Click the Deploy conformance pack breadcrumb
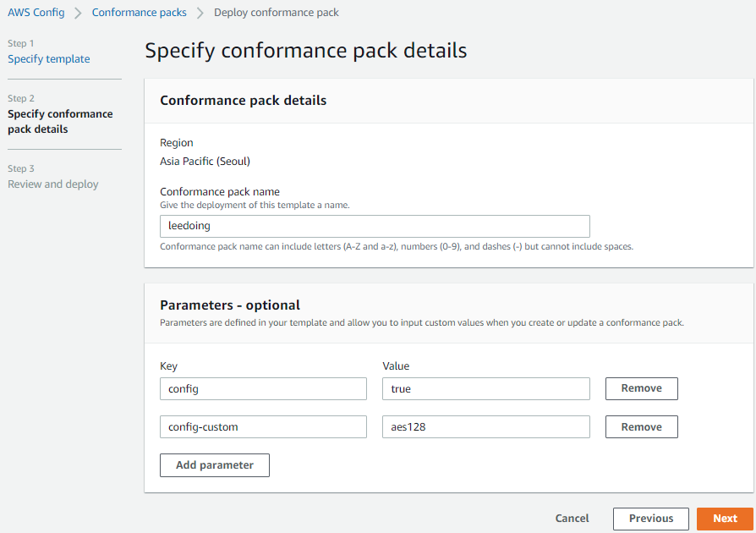 coord(277,13)
